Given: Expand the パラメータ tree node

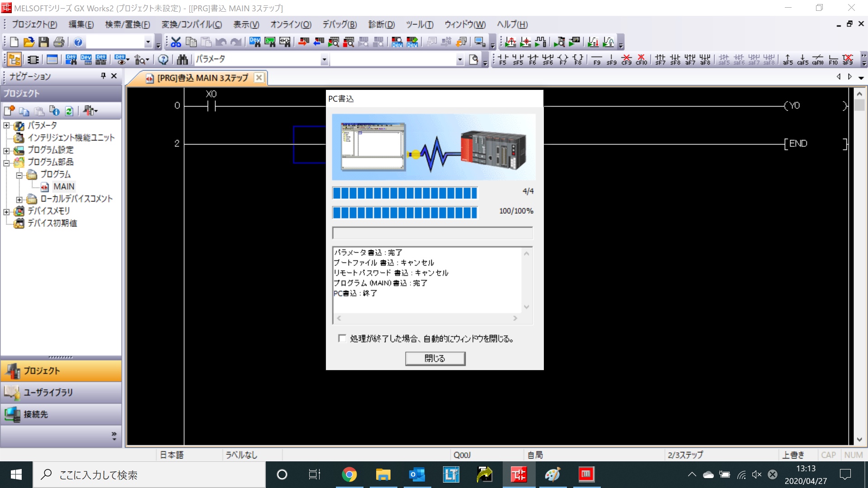Looking at the screenshot, I should click(6, 126).
